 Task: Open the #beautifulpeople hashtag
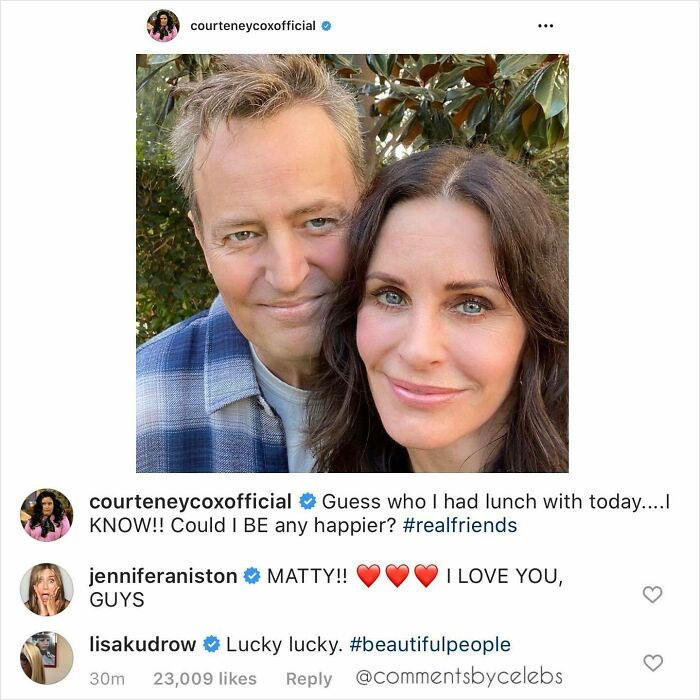[x=430, y=645]
